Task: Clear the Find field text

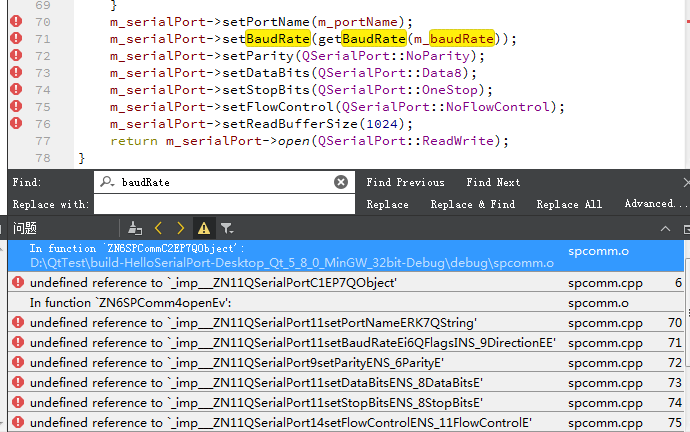Action: (341, 182)
